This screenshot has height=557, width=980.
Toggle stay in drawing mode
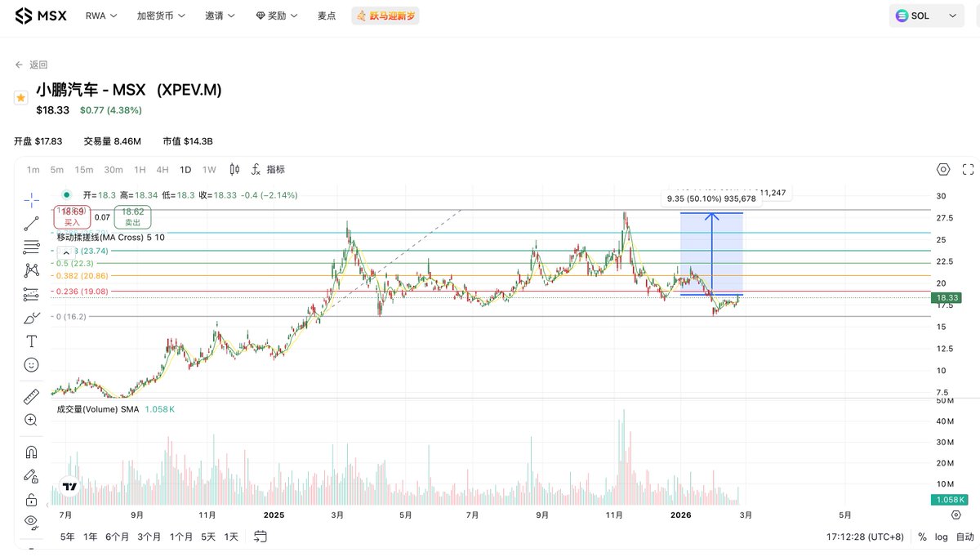click(x=31, y=475)
